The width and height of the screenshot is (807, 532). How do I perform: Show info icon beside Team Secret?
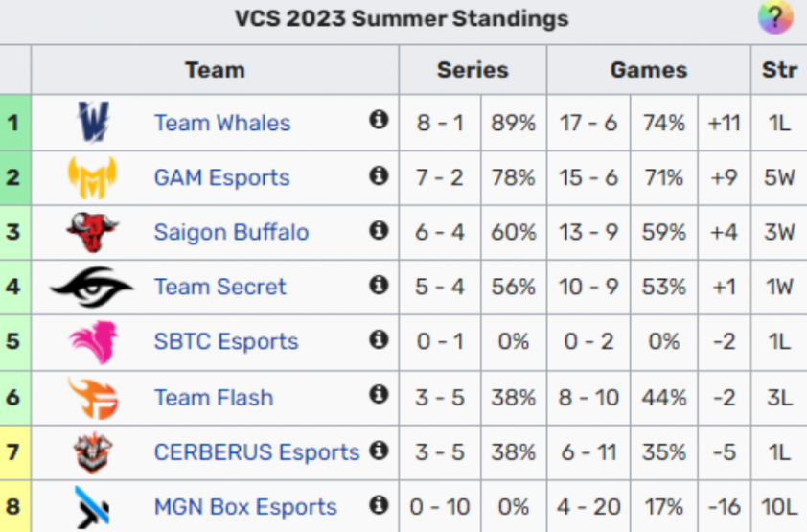coord(379,285)
